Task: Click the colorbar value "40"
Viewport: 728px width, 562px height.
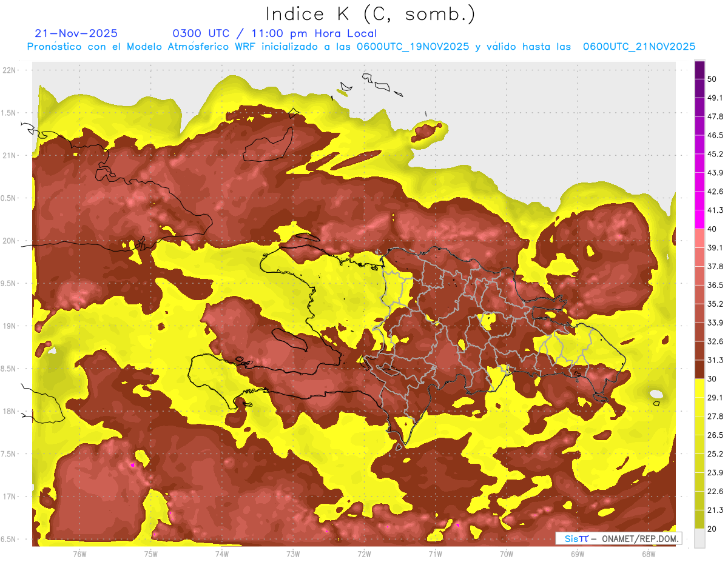Action: click(x=712, y=229)
